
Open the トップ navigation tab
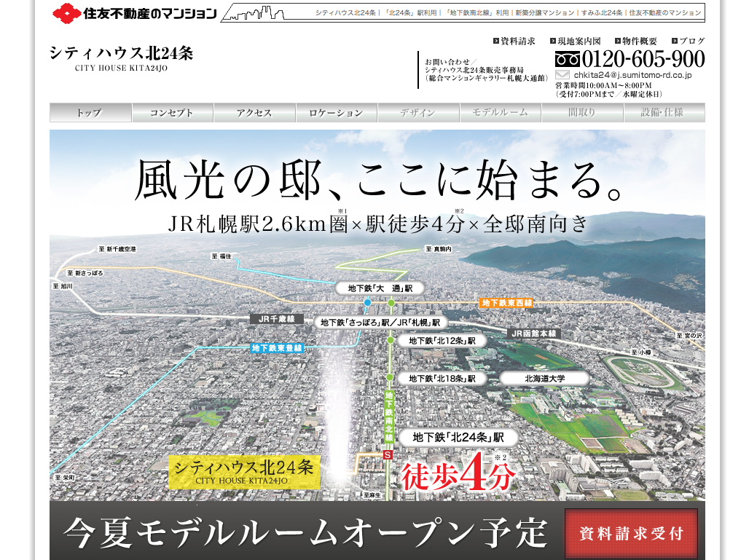click(x=90, y=113)
